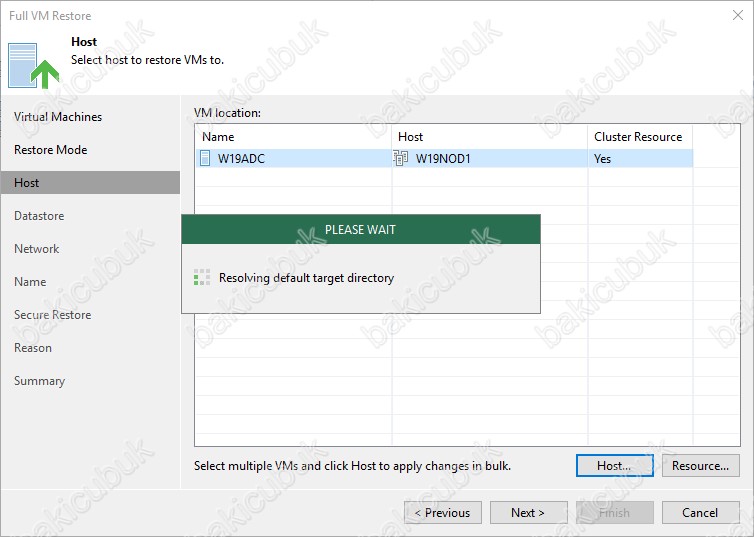Switch to the Datastore step

(39, 216)
